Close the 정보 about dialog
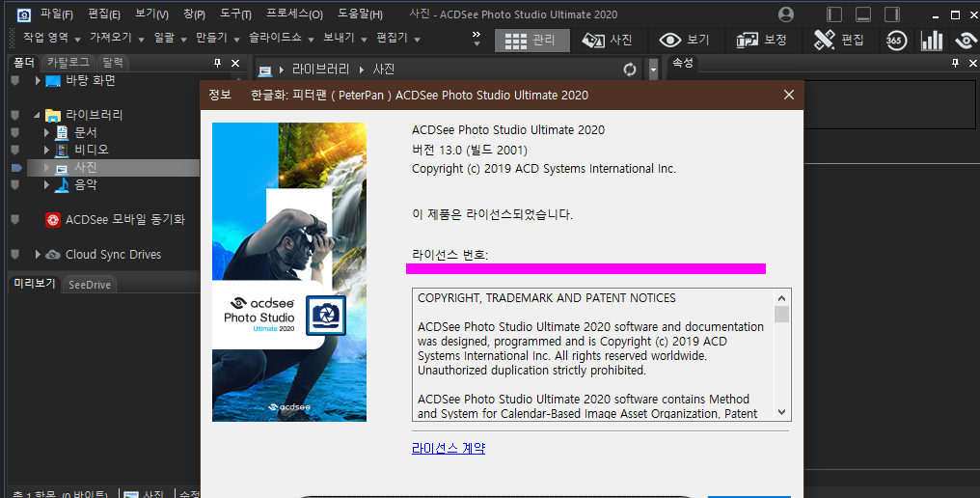 tap(789, 96)
